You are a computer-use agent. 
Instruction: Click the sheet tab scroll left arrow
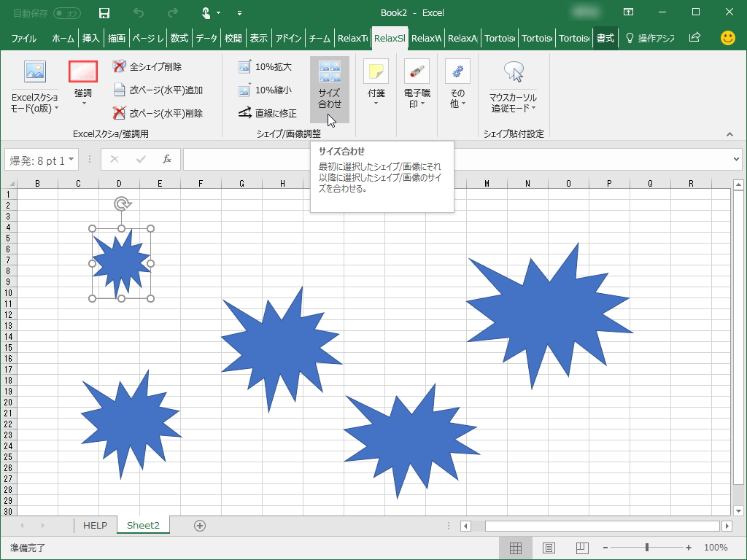(22, 526)
